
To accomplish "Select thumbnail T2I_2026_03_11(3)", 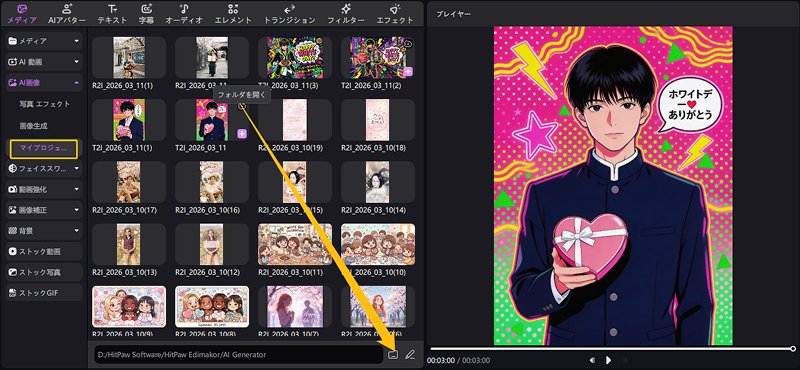I will pyautogui.click(x=295, y=57).
